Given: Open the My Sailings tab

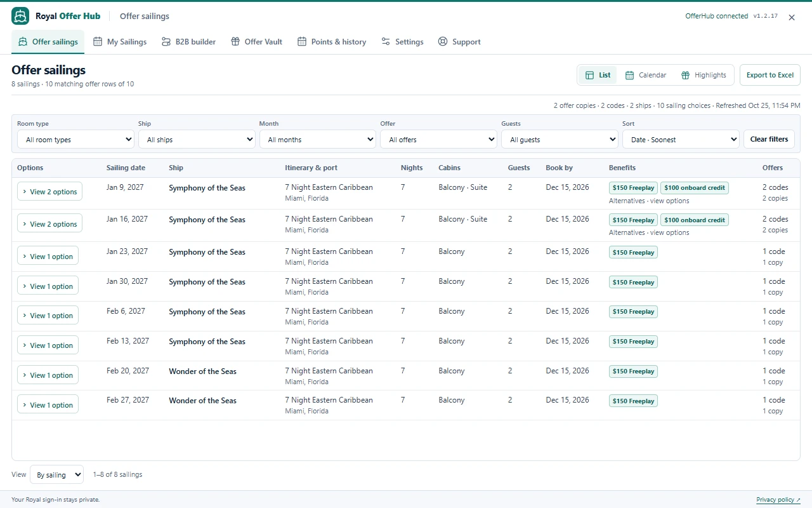Looking at the screenshot, I should 120,42.
